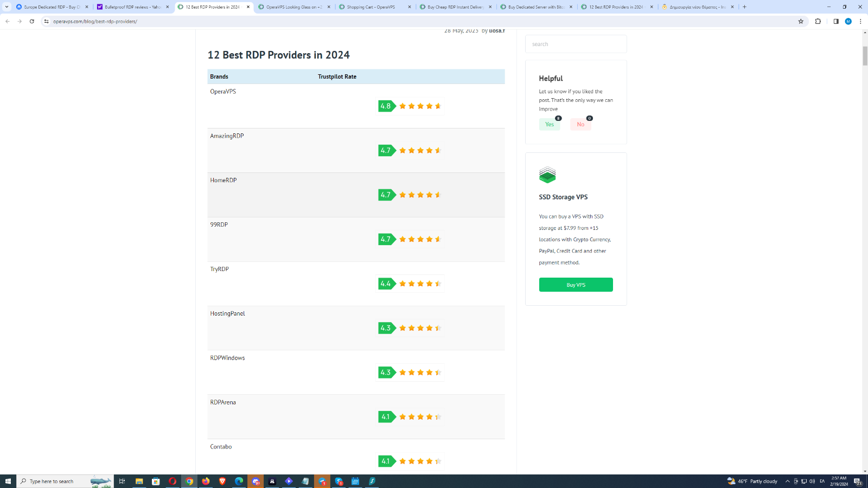Image resolution: width=868 pixels, height=488 pixels.
Task: Select the TryRDP brand name
Action: pos(219,269)
